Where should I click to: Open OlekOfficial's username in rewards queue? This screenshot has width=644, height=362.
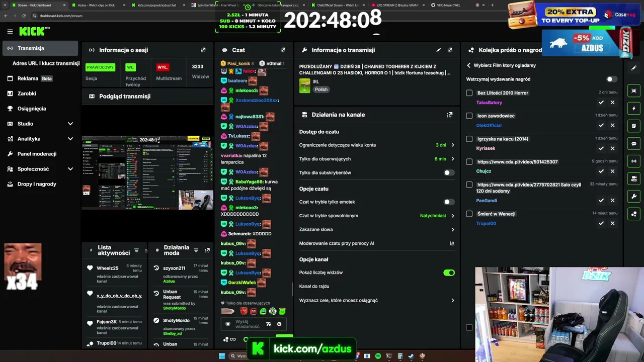pos(489,125)
